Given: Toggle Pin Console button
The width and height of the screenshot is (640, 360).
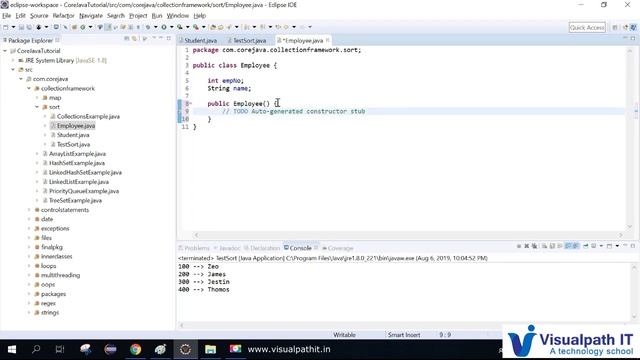Looking at the screenshot, I should pos(586,246).
